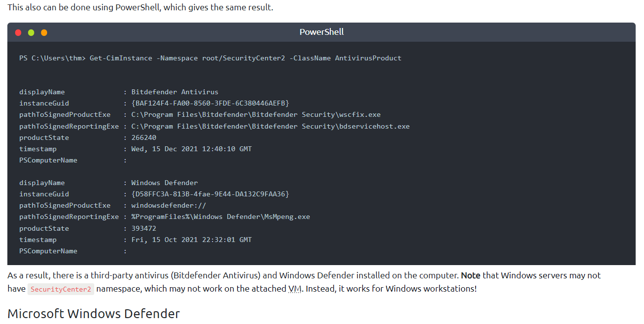This screenshot has width=644, height=324.
Task: Click the MsMpeng.exe path line
Action: click(220, 216)
